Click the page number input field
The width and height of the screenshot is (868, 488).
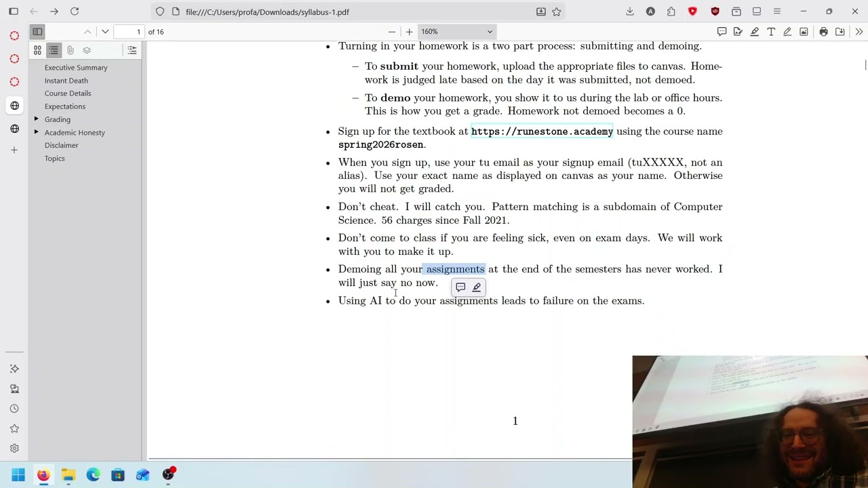click(129, 32)
